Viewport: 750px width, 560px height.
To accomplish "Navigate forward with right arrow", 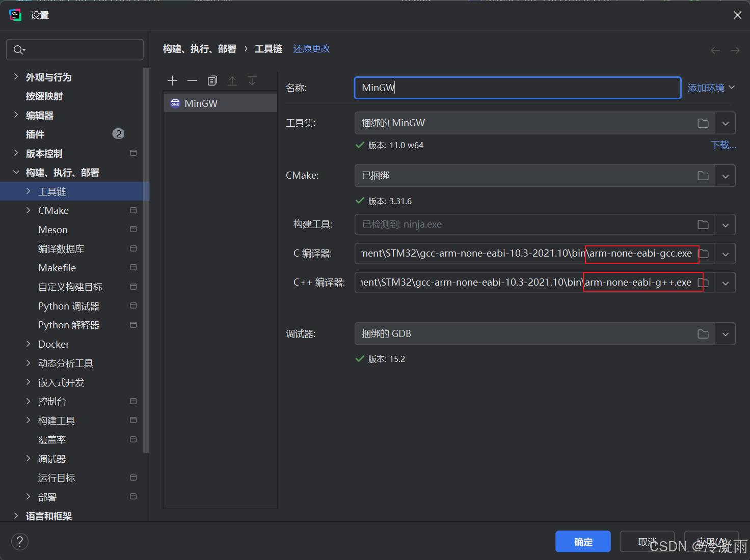I will coord(735,50).
